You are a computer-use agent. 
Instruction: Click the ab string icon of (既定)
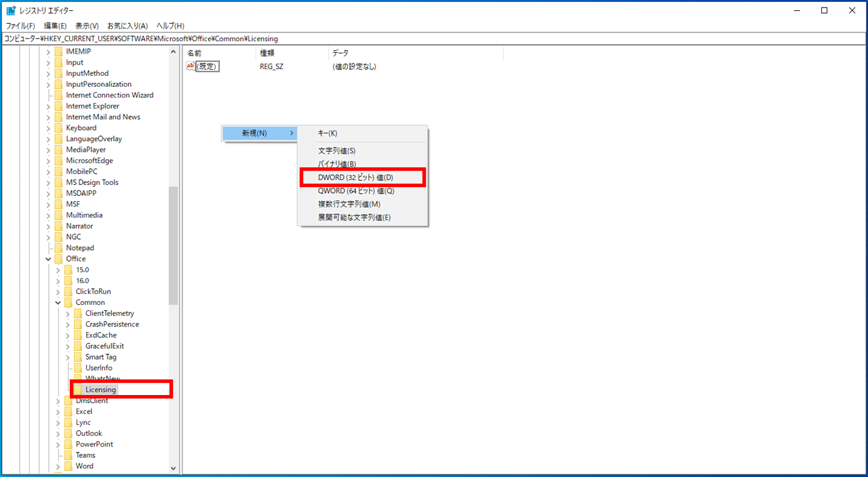pyautogui.click(x=190, y=66)
